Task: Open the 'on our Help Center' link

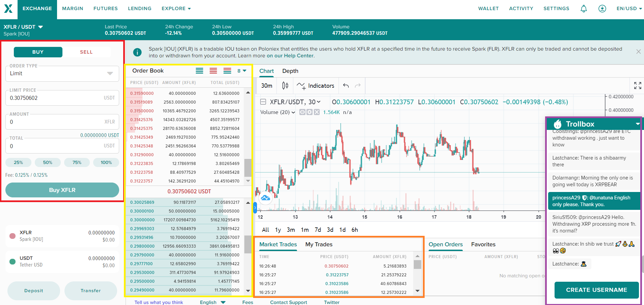Action: click(x=290, y=56)
